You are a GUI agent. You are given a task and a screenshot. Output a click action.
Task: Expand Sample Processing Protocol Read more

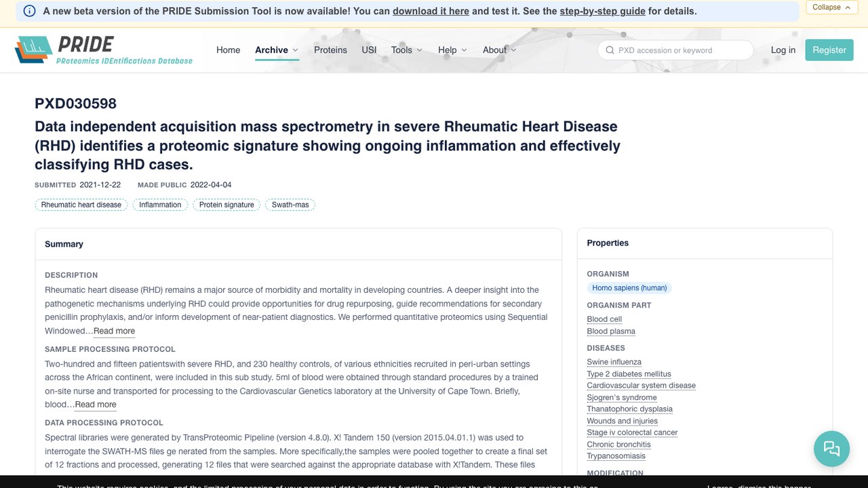(x=96, y=405)
